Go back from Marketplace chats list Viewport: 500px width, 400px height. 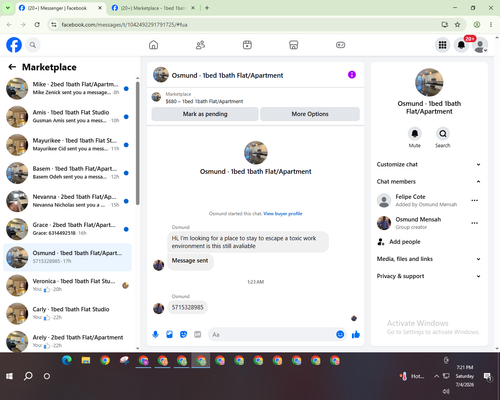[12, 67]
